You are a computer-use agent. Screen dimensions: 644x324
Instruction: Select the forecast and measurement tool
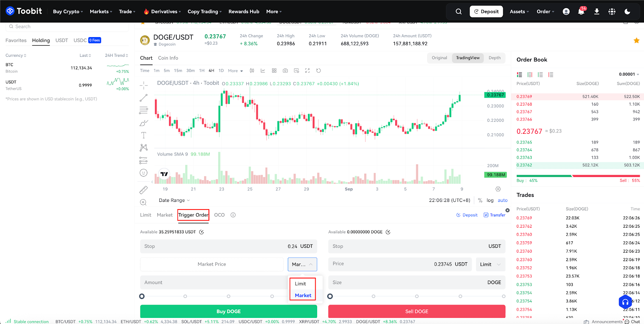(144, 160)
